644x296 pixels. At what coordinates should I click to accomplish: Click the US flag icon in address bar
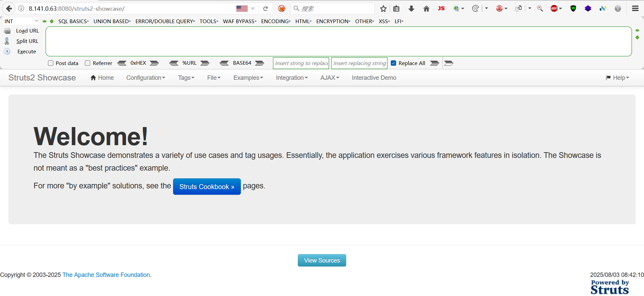(242, 9)
